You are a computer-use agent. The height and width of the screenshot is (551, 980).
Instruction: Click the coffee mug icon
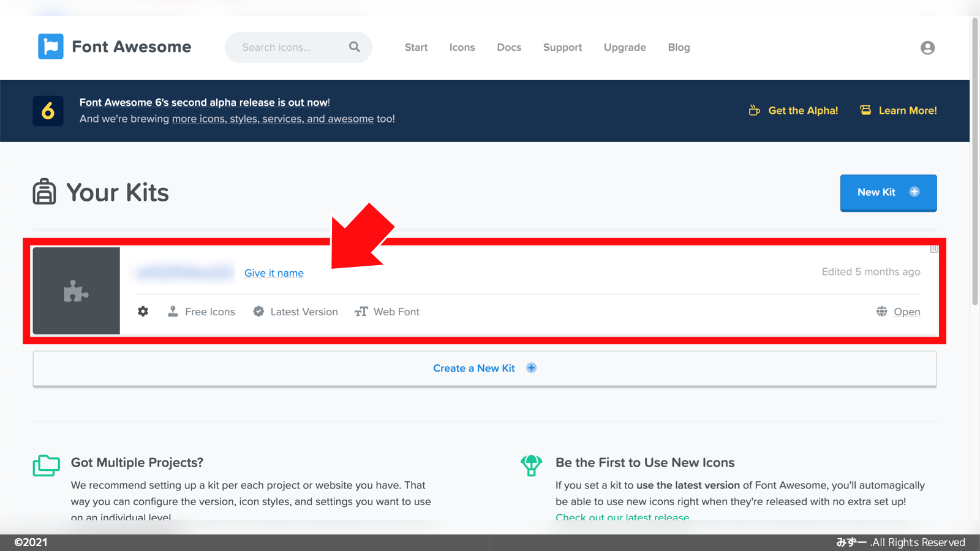point(755,110)
